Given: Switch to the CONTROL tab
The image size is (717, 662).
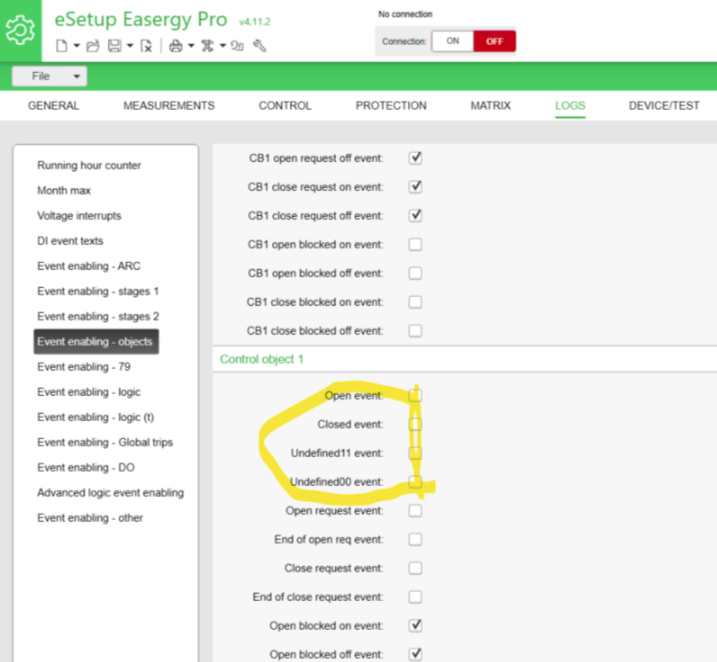Looking at the screenshot, I should (x=285, y=106).
